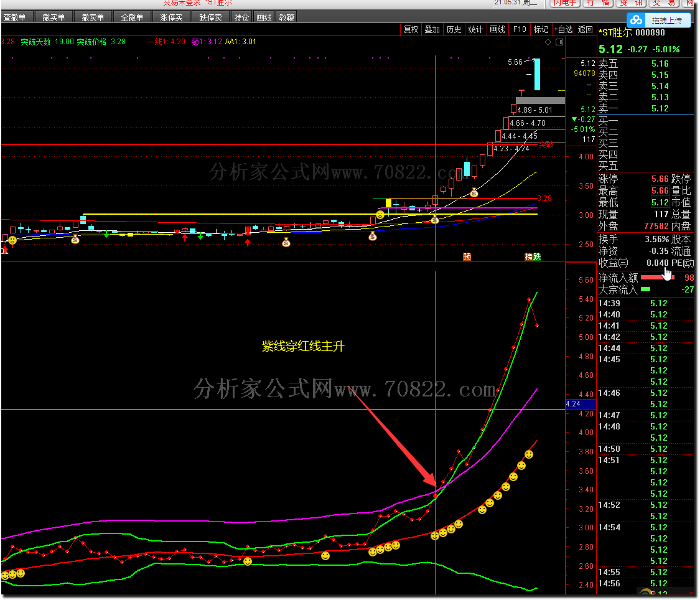
Task: Click the 4.23 - 4.24 gap price label
Action: pos(511,149)
